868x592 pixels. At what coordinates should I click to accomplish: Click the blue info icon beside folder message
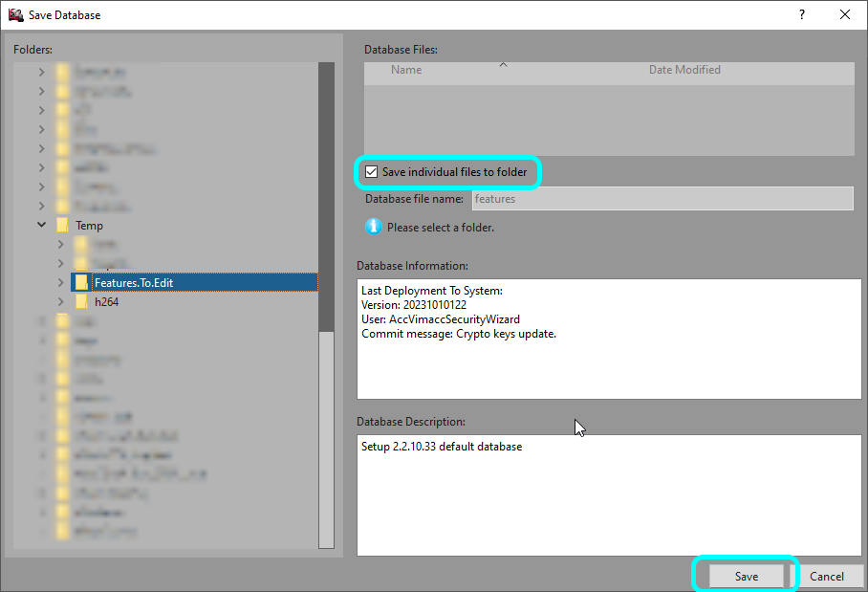click(x=373, y=228)
